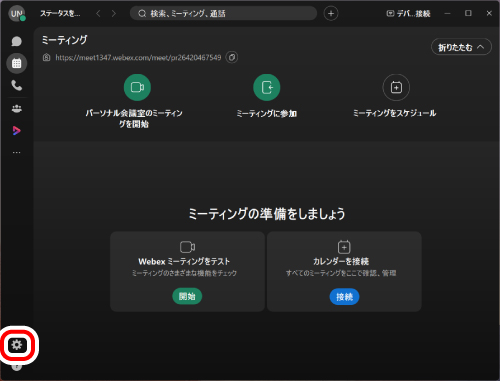Select the Meetings calendar sidebar icon
This screenshot has width=500, height=381.
coord(16,63)
